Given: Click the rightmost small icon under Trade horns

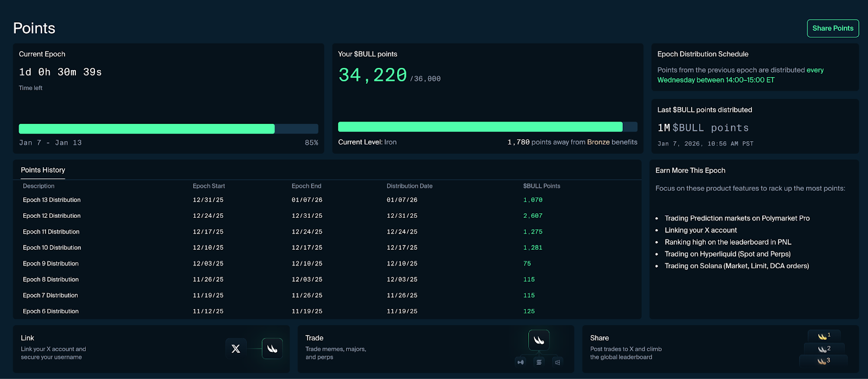Looking at the screenshot, I should tap(557, 362).
